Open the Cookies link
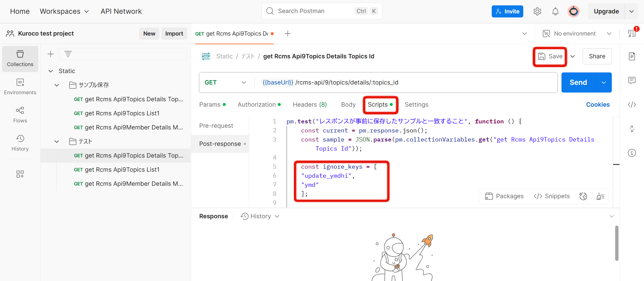 (x=597, y=105)
